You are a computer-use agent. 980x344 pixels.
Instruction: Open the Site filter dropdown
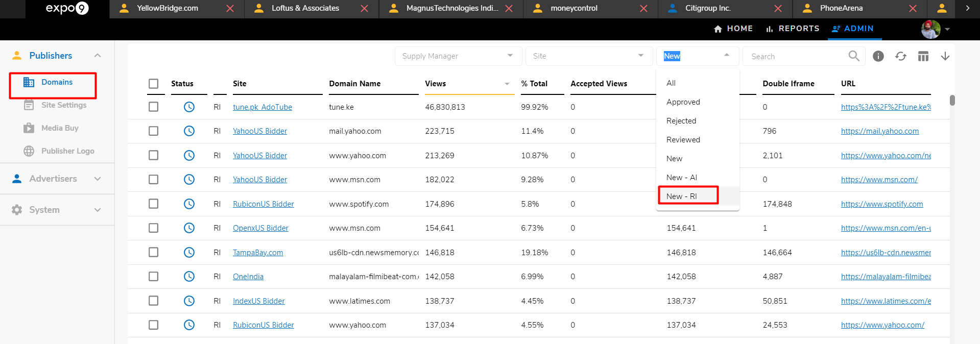(x=589, y=56)
